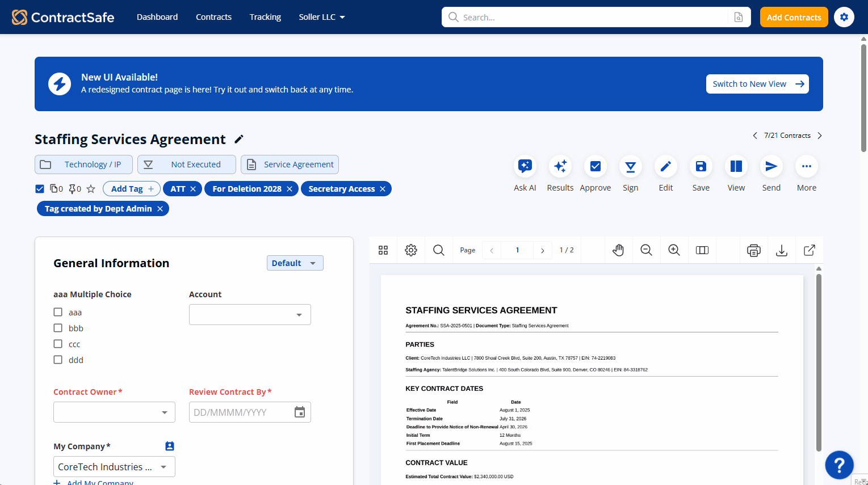Viewport: 868px width, 485px height.
Task: Click the Add My Company link
Action: pos(94,483)
